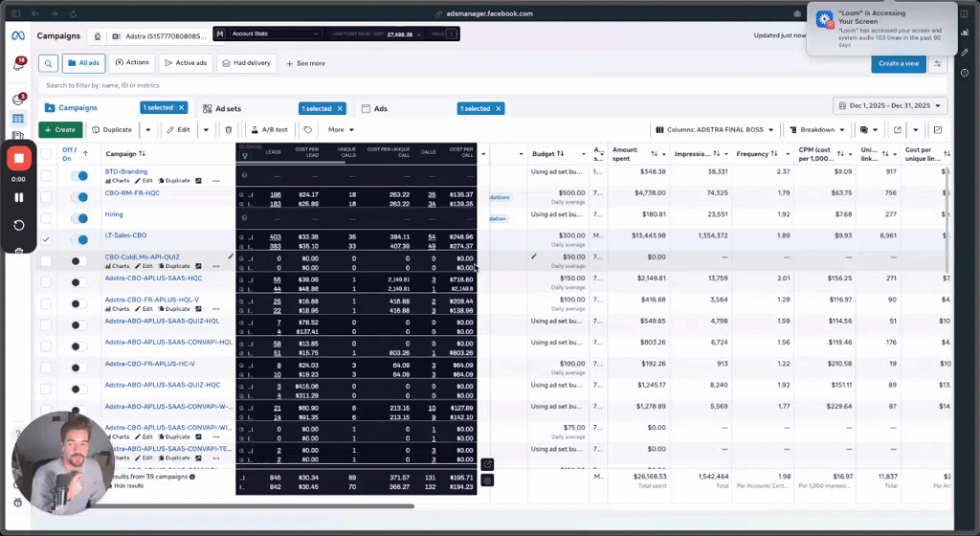Click the $50.00 budget edit pencil
Screen dimensions: 980x536
[534, 257]
